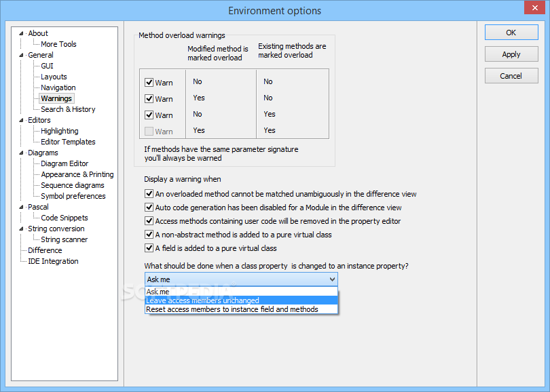Collapse the Editors tree node
The width and height of the screenshot is (550, 392).
[21, 121]
